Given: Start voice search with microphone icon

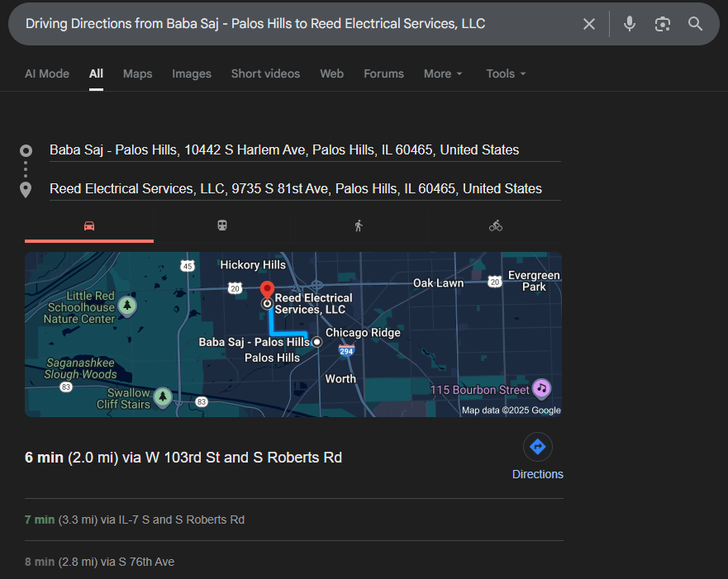Looking at the screenshot, I should [630, 24].
